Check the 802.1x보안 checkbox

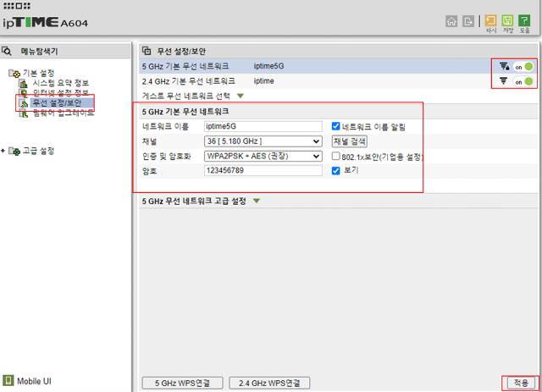click(x=335, y=156)
